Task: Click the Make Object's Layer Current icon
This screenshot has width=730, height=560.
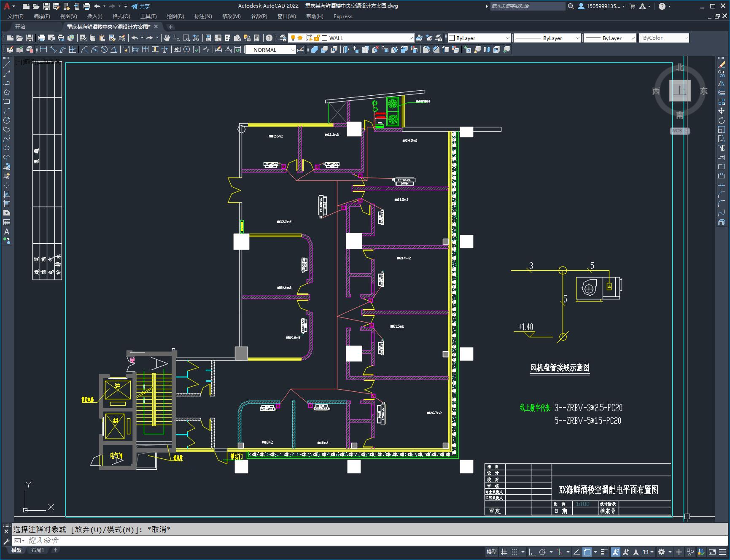Action: (x=419, y=38)
